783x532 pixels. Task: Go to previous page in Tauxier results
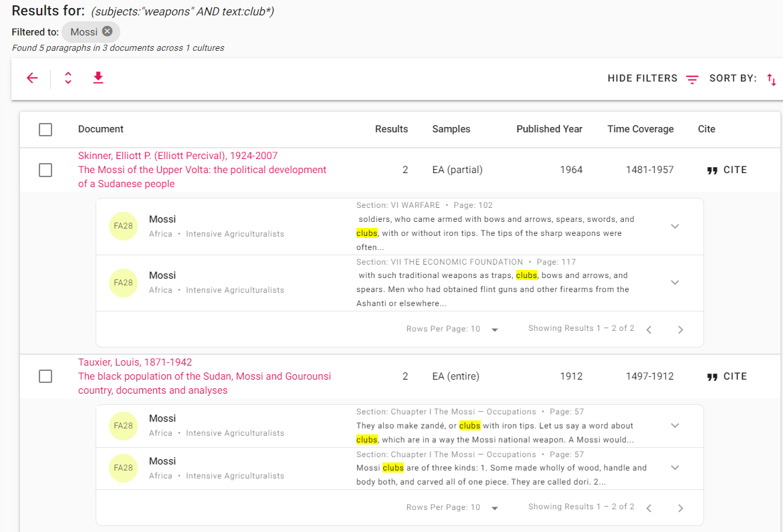pos(649,507)
